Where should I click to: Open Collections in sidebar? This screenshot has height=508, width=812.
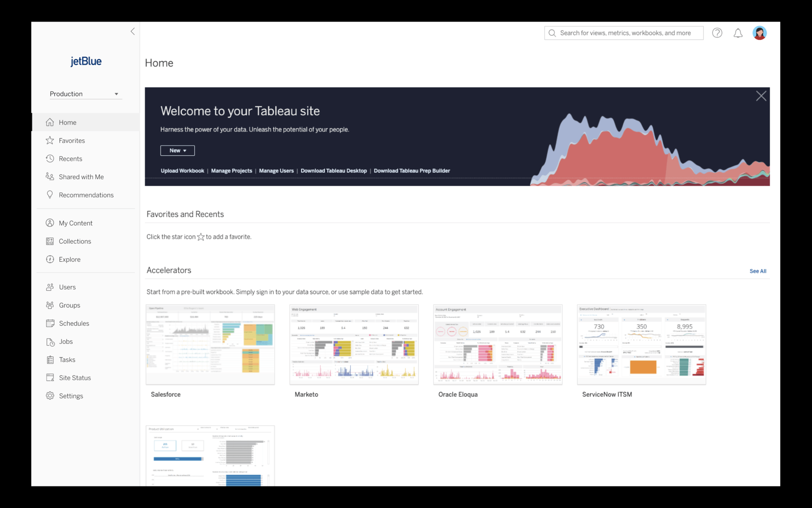click(75, 241)
